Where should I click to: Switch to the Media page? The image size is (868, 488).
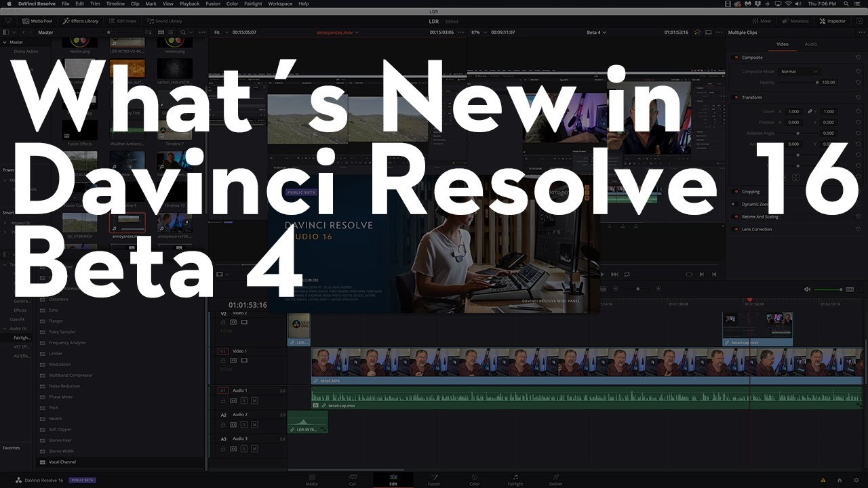(x=311, y=480)
